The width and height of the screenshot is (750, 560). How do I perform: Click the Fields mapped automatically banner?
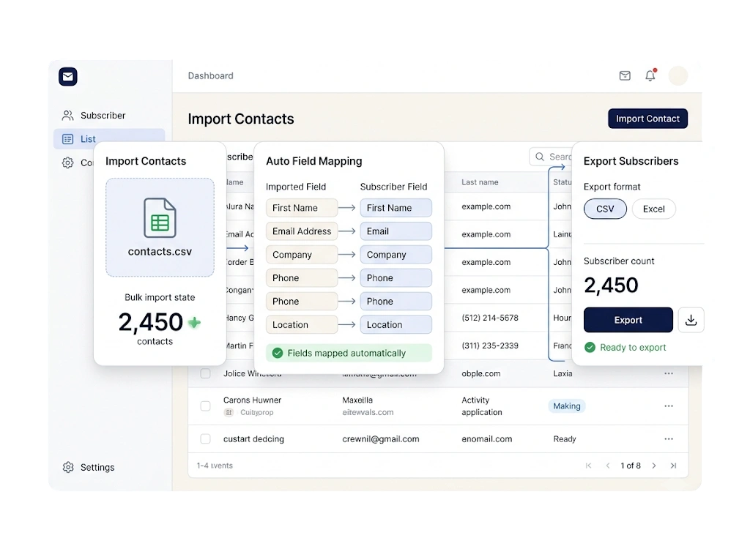349,353
